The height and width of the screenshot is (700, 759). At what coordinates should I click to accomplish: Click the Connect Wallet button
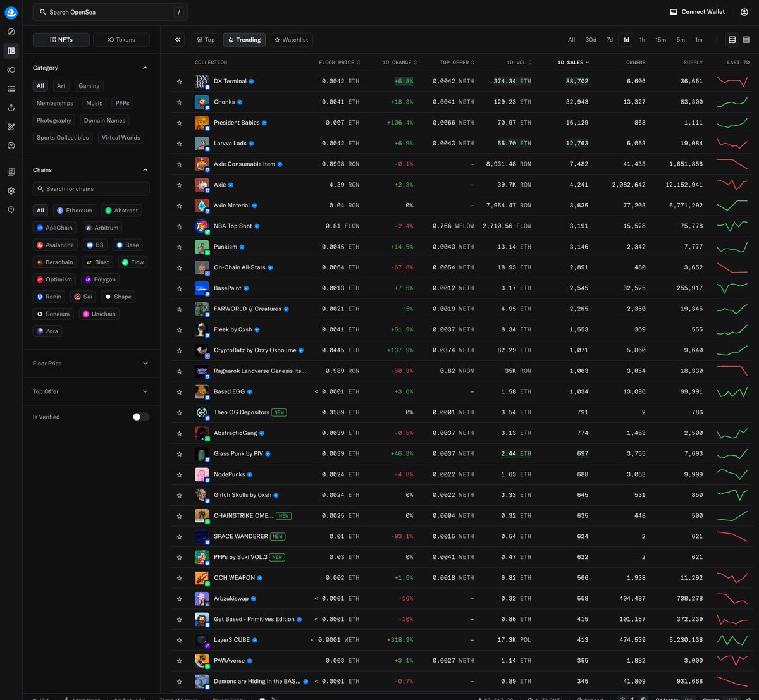(x=697, y=12)
